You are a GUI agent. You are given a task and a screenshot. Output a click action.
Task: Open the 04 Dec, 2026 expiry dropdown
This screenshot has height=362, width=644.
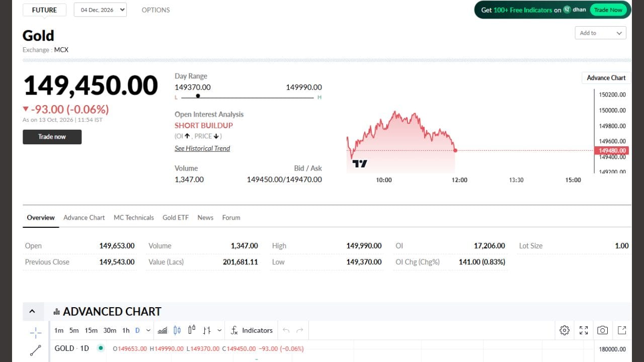click(100, 10)
